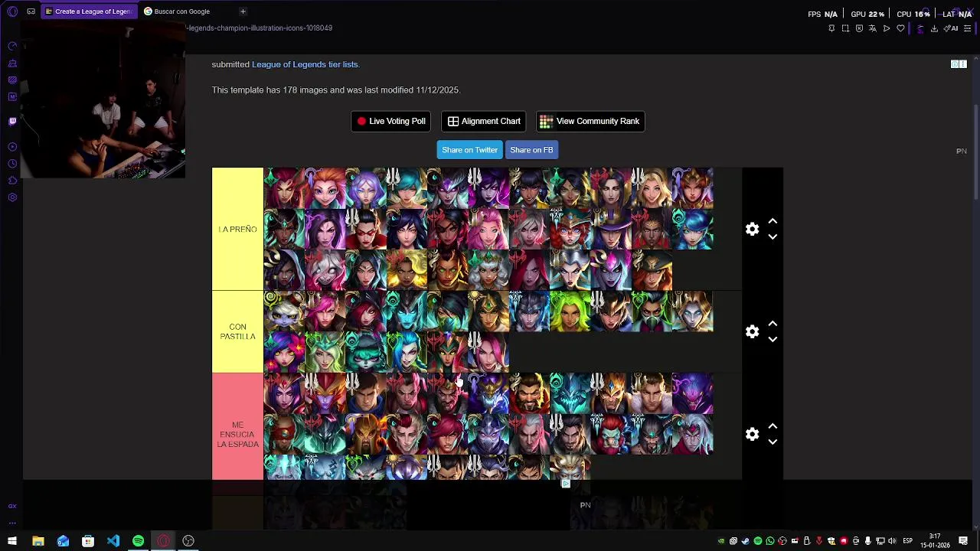
Task: Move ME ENSUCIA LA ESPADA tier up
Action: 773,426
